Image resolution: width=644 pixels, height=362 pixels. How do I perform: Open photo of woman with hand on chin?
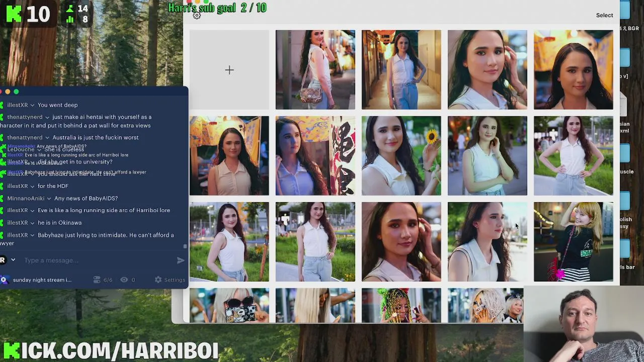point(487,155)
